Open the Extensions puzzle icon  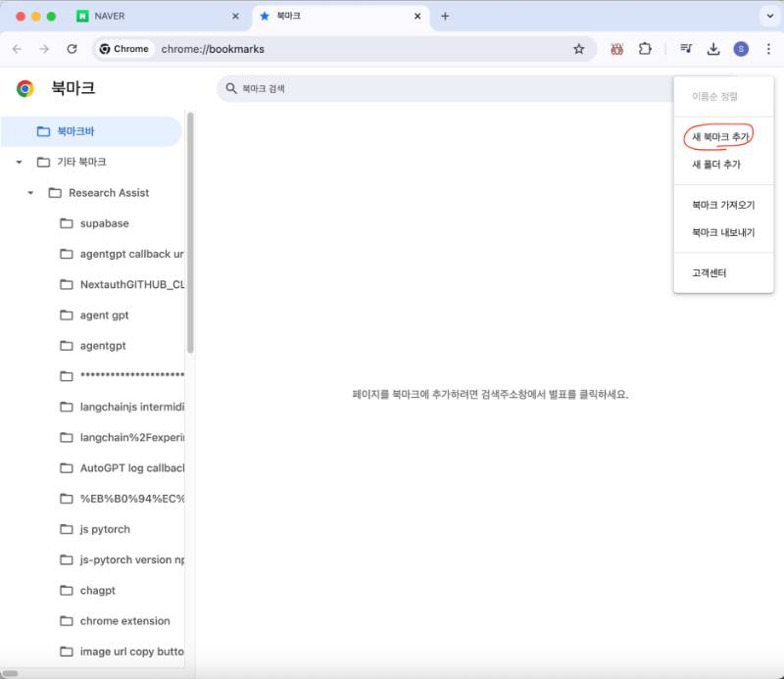[645, 49]
